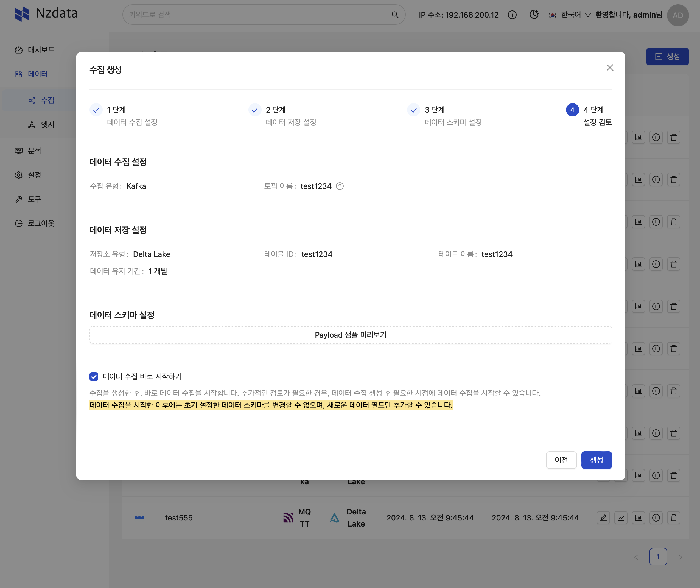This screenshot has height=588, width=700.
Task: Close the 수집 생성 dialog
Action: 610,68
